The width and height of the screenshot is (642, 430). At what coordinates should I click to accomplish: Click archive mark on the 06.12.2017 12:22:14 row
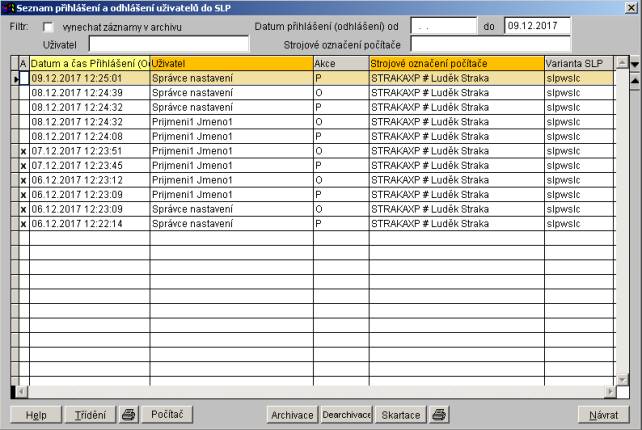coord(23,224)
